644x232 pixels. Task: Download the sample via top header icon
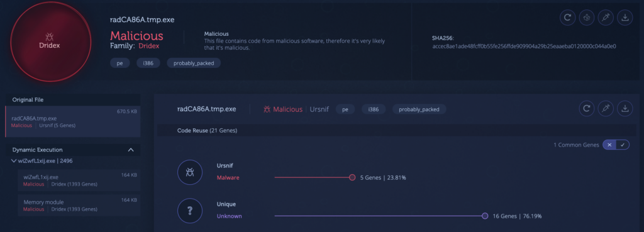pyautogui.click(x=625, y=18)
